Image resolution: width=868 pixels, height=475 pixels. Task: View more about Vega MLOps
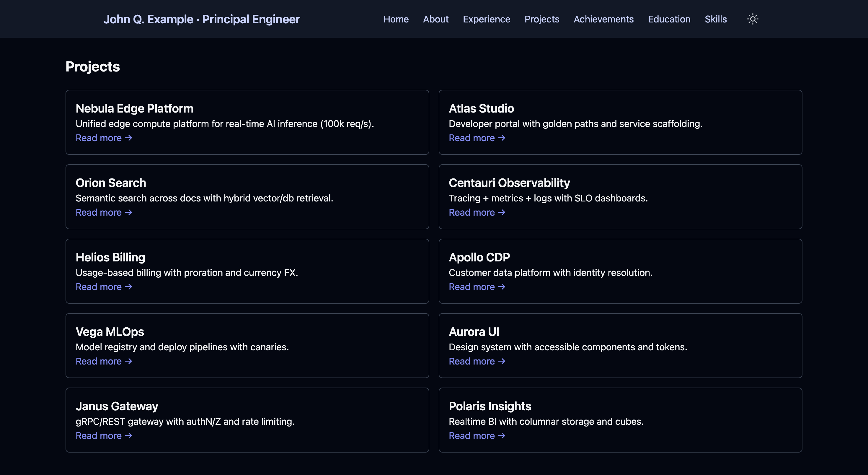[x=103, y=361]
